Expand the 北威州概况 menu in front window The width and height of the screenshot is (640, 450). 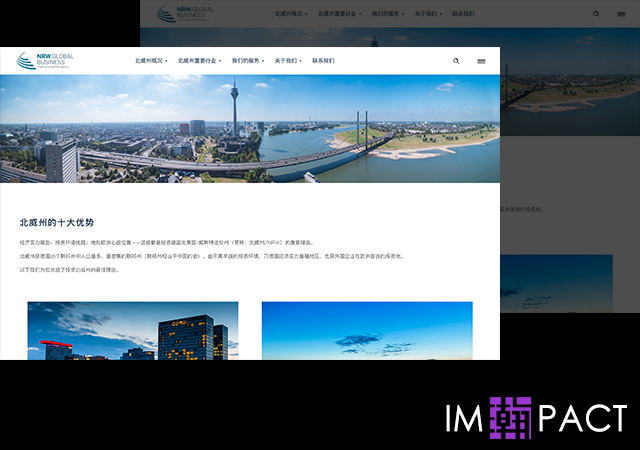coord(151,61)
